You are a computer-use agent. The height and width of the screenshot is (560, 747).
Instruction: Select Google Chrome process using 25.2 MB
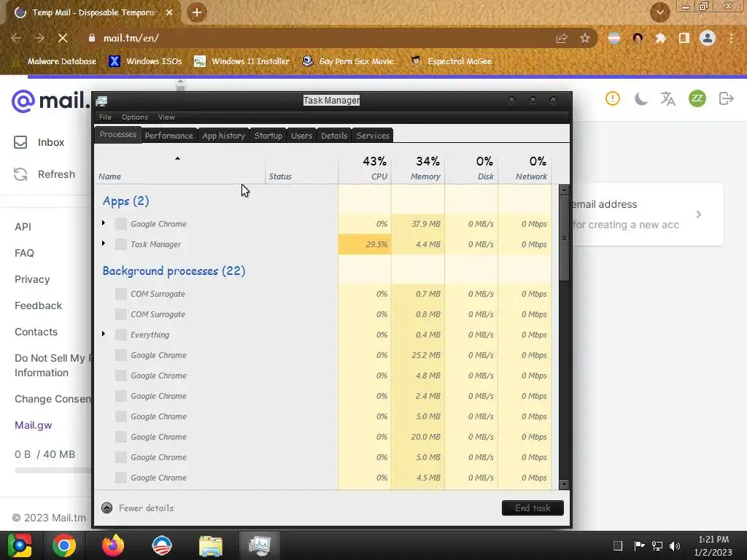pos(322,355)
